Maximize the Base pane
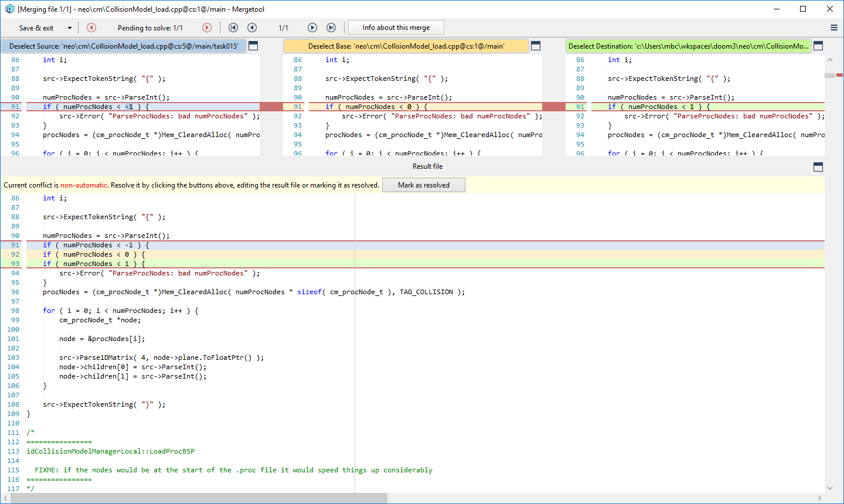This screenshot has width=844, height=504. [535, 45]
